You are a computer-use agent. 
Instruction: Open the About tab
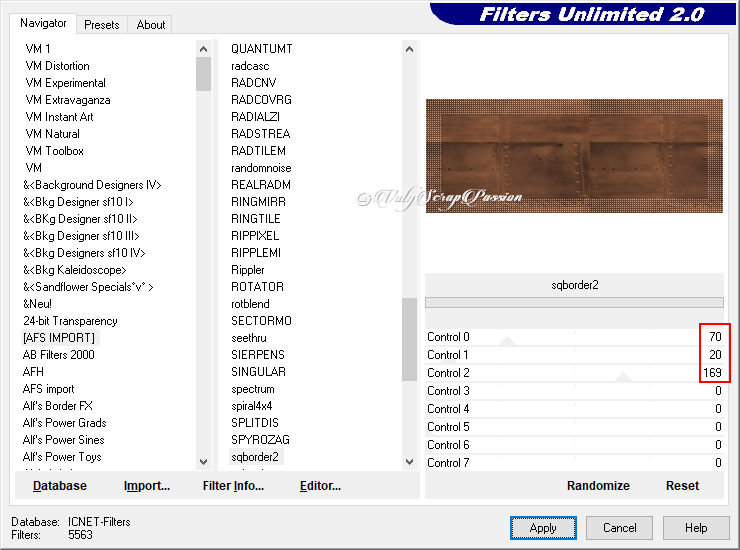coord(151,25)
